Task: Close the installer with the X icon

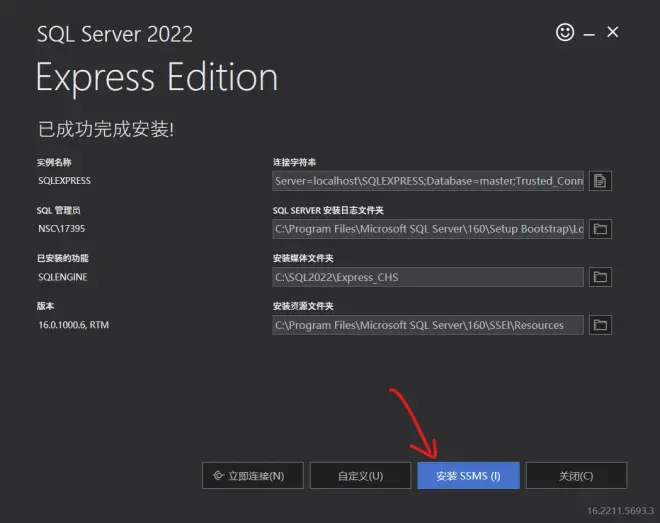Action: [612, 32]
